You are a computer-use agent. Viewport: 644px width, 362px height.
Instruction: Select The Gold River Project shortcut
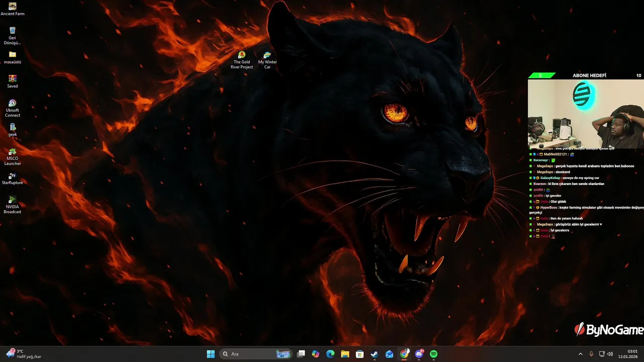(x=242, y=60)
